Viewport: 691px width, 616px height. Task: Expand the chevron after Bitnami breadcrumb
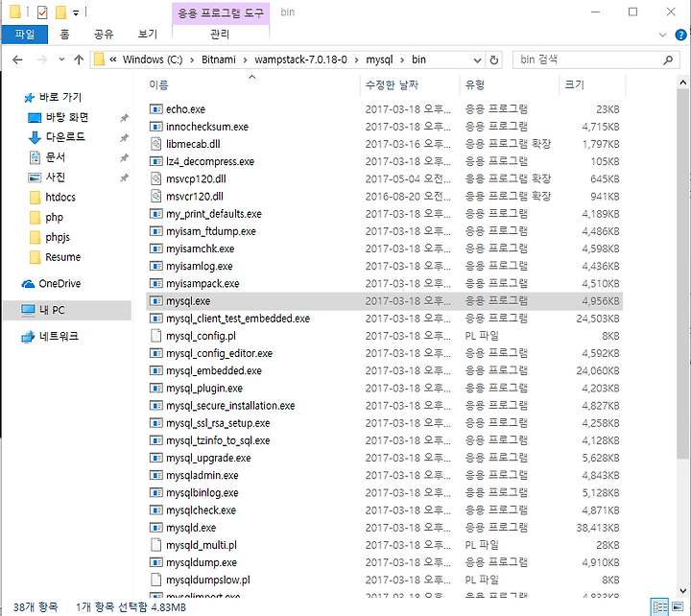coord(245,59)
